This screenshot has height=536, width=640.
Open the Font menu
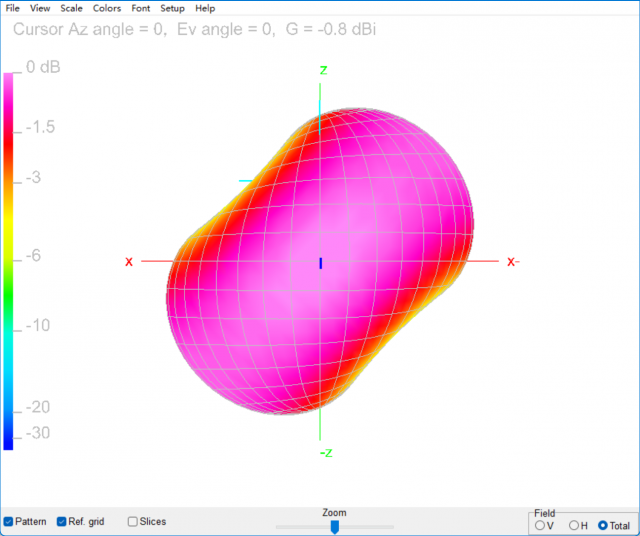click(141, 8)
